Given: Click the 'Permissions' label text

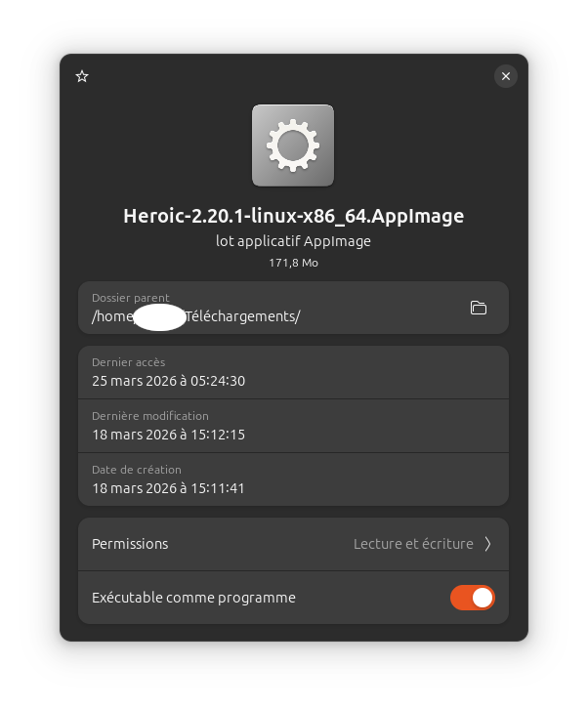Looking at the screenshot, I should click(130, 544).
